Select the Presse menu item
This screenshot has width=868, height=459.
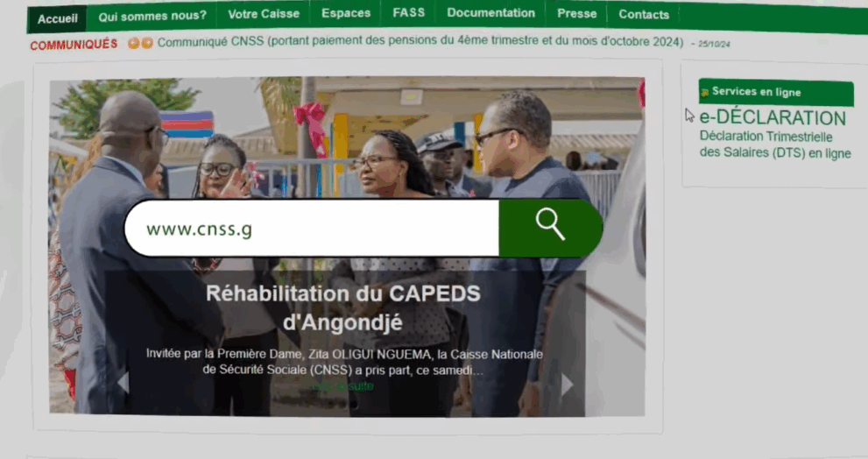pyautogui.click(x=577, y=14)
